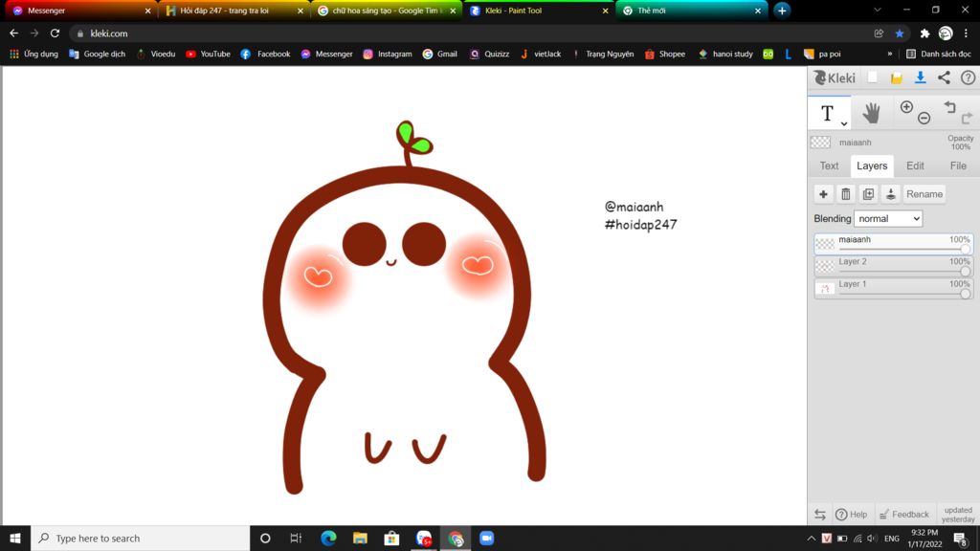Open the Windows Start menu

coord(15,538)
